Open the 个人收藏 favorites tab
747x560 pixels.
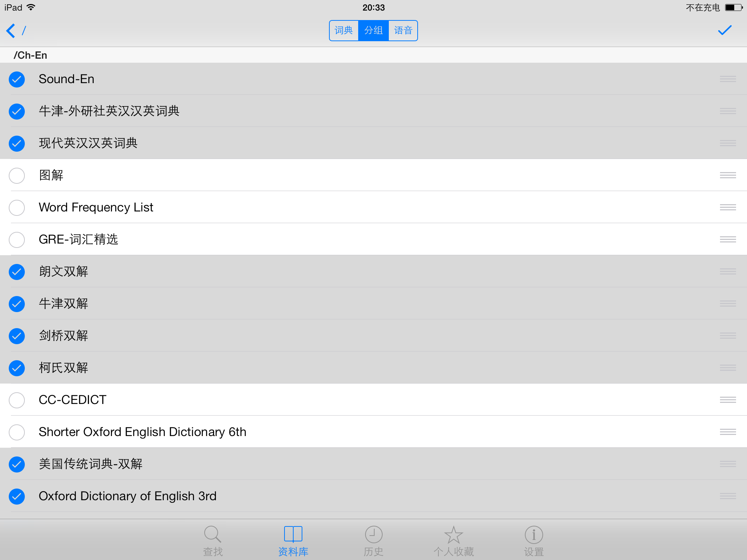click(x=454, y=541)
